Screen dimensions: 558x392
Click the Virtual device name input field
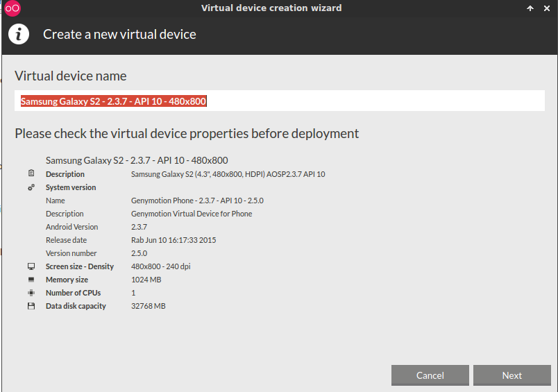click(280, 101)
